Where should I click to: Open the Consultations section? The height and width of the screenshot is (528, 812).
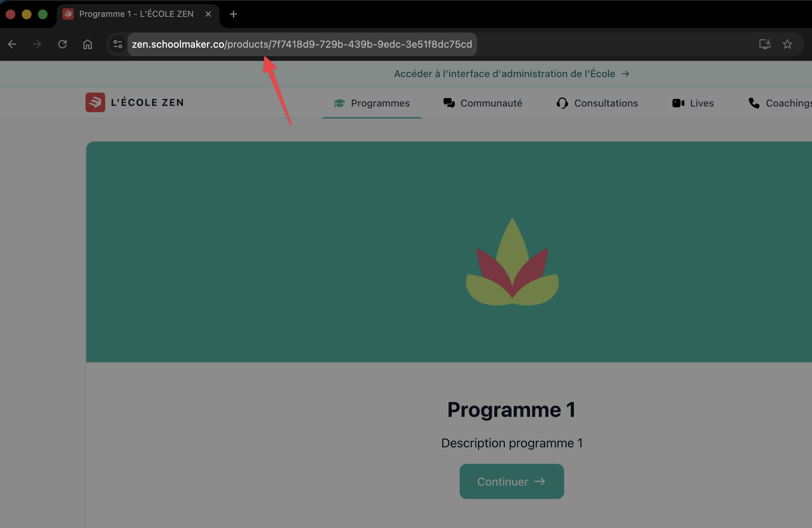click(x=597, y=103)
